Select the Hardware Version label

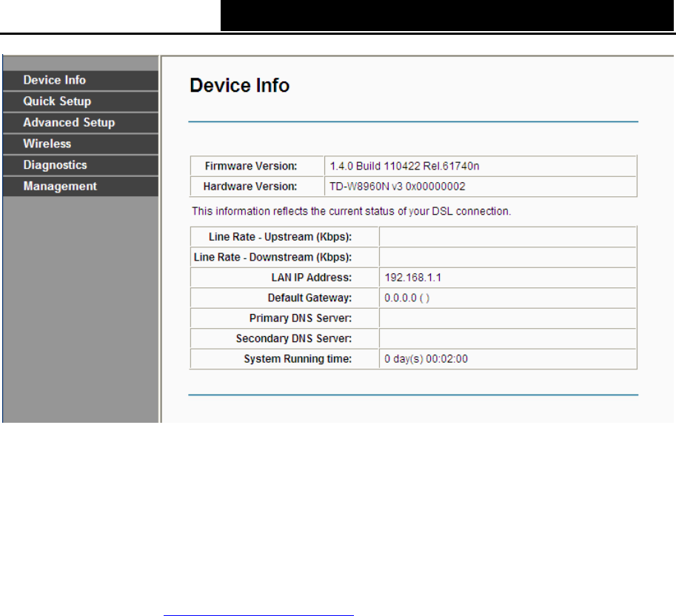point(250,187)
